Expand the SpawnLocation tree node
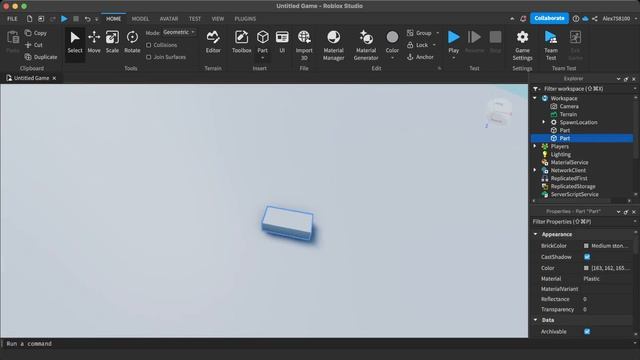The image size is (640, 360). [544, 122]
